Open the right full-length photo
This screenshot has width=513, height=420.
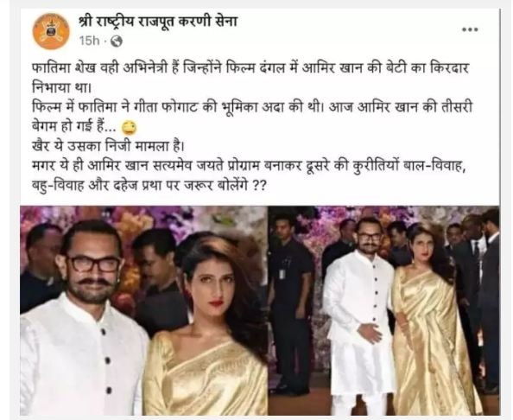383,310
